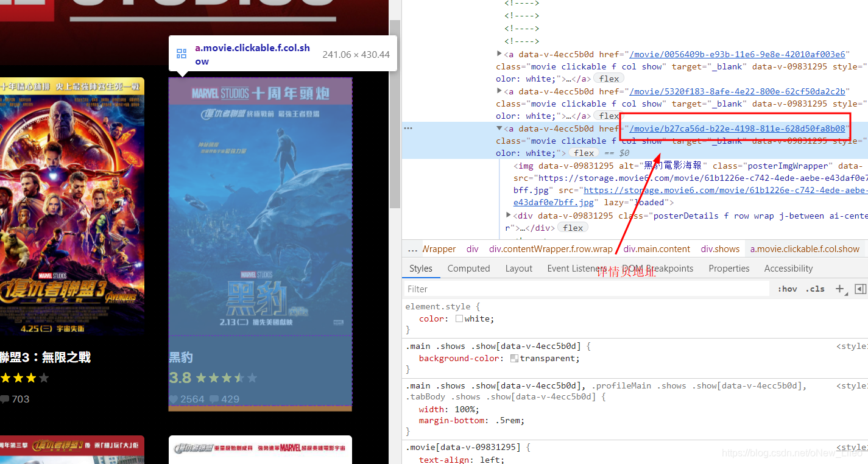Open style source link for .movie rule
Viewport: 868px width, 464px height.
852,447
